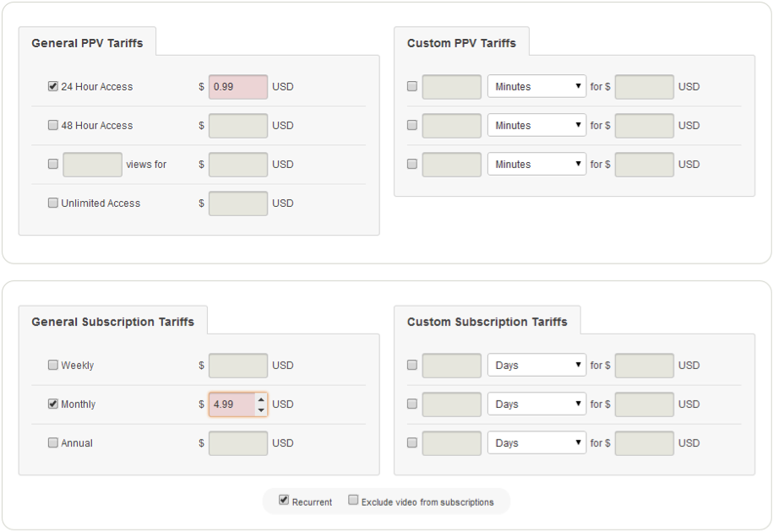Uncheck the 24 Hour Access checkbox
Viewport: 773px width, 532px height.
coord(52,86)
